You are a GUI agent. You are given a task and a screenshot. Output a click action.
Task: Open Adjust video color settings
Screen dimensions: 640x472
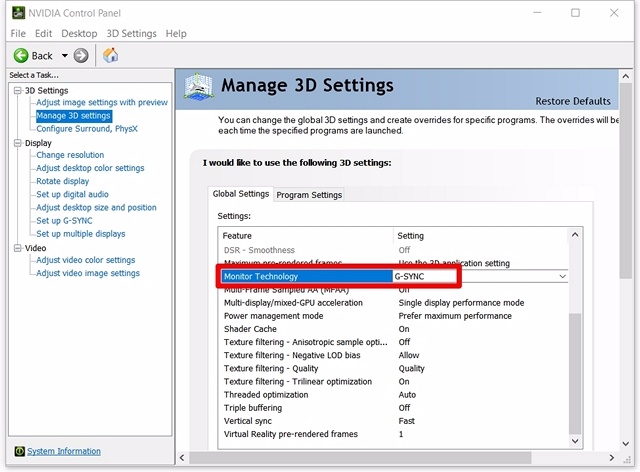point(86,260)
